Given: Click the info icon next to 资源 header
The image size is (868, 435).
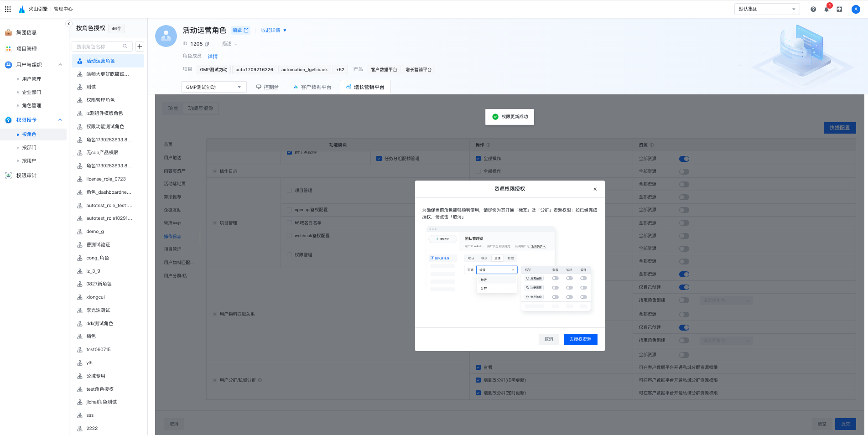Looking at the screenshot, I should coord(652,145).
